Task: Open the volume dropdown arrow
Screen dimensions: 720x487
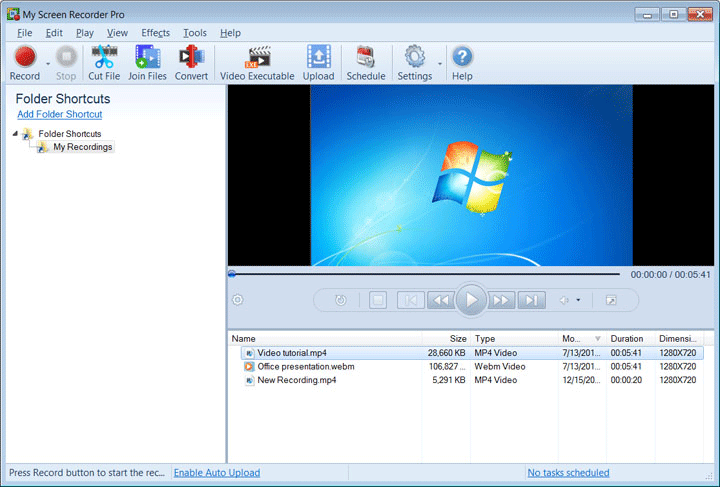Action: (578, 300)
